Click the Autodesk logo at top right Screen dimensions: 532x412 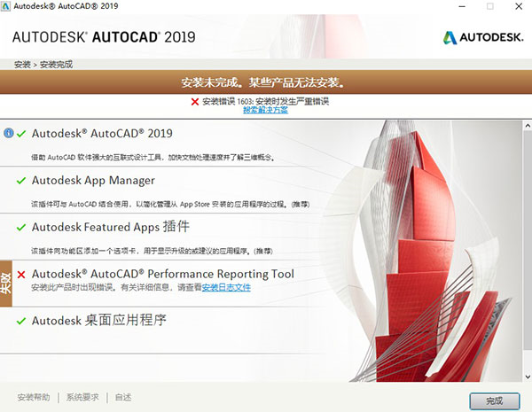pos(483,37)
